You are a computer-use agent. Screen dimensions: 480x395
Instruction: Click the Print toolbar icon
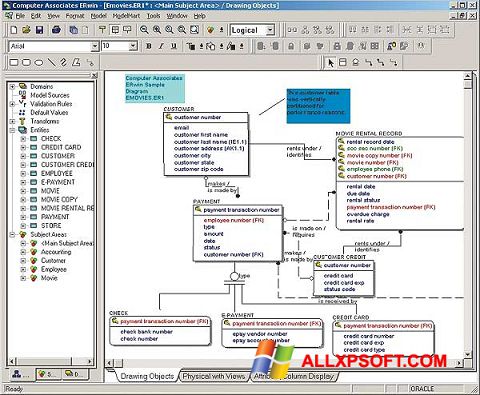(x=56, y=30)
